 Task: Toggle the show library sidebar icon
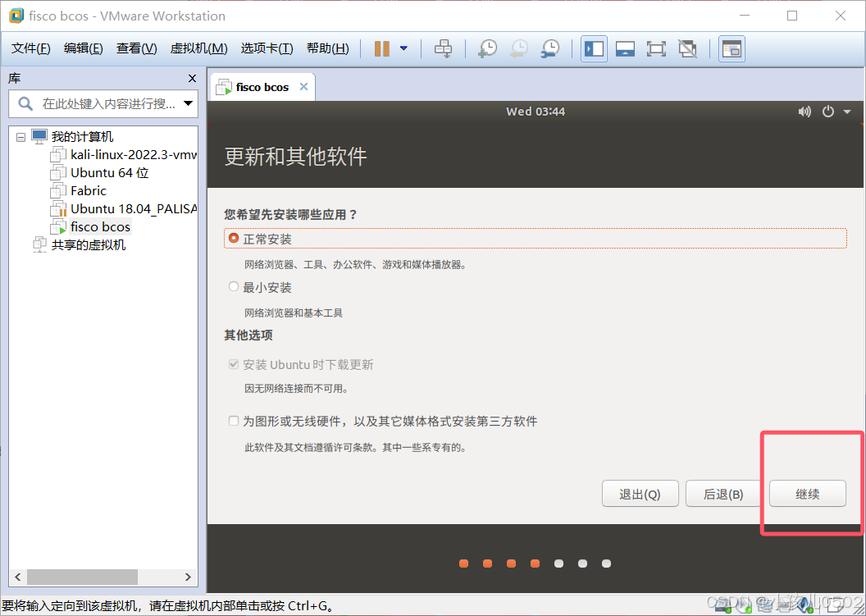(x=595, y=48)
